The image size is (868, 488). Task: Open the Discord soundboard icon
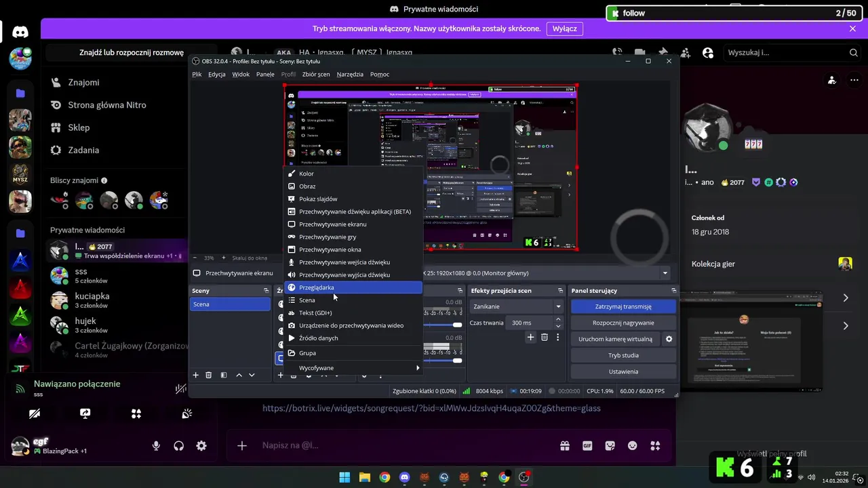187,413
